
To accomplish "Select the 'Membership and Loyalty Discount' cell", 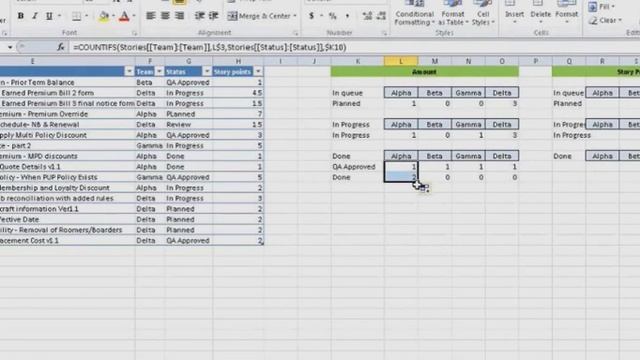I will click(67, 188).
